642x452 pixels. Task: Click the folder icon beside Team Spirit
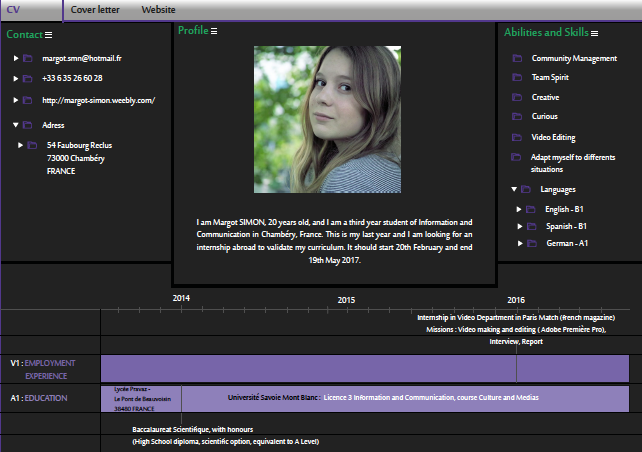click(x=518, y=77)
